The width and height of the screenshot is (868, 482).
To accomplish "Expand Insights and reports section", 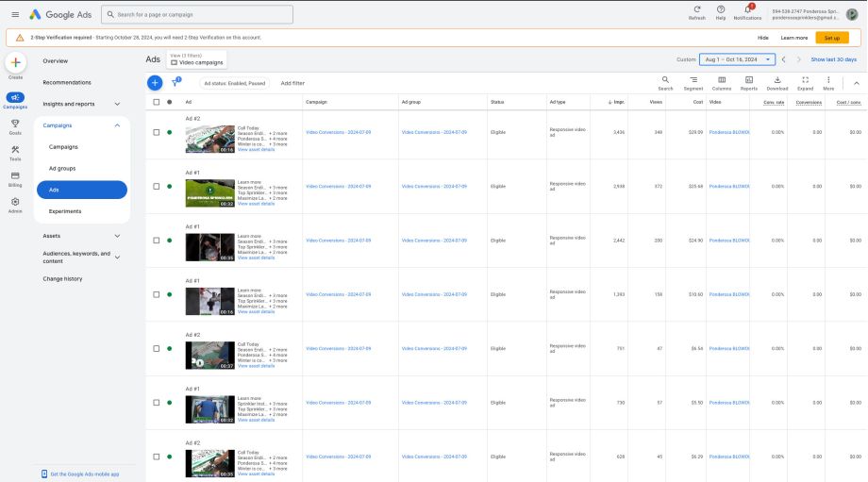I will 117,104.
